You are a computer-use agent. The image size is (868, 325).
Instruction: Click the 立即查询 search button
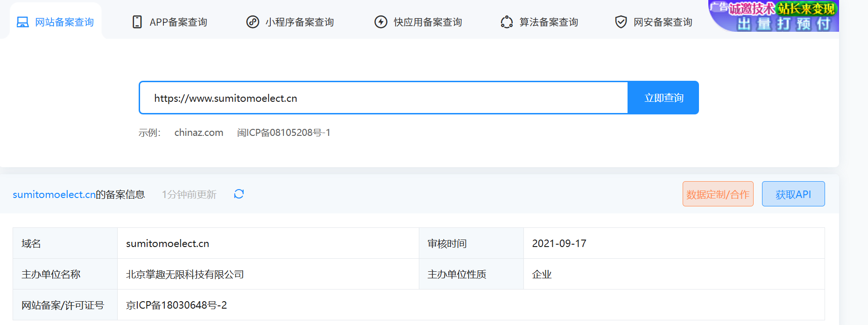tap(663, 98)
